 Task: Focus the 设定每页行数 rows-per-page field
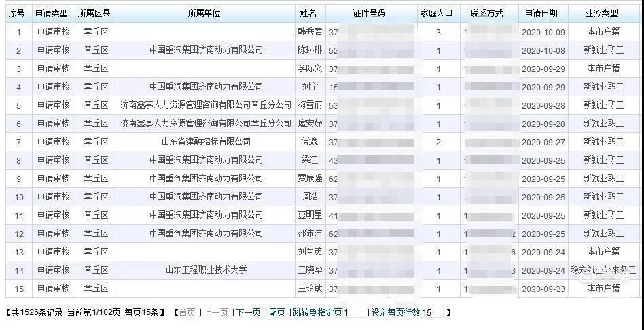(x=432, y=313)
